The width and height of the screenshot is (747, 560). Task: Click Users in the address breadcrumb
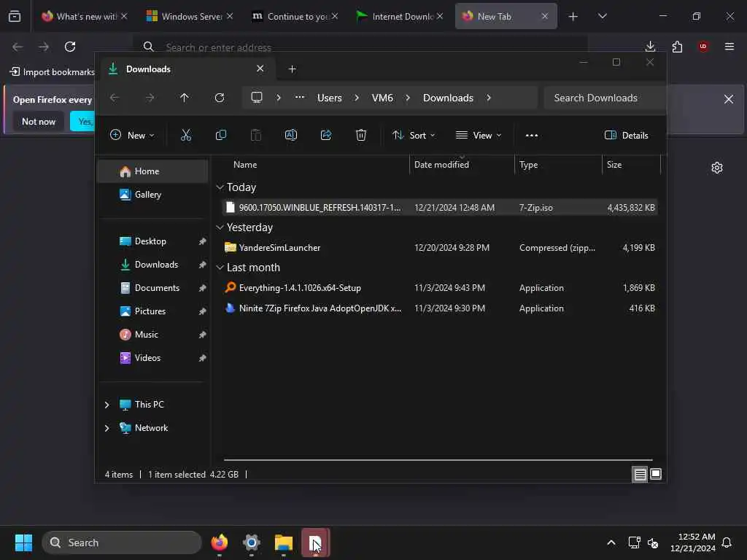click(330, 98)
